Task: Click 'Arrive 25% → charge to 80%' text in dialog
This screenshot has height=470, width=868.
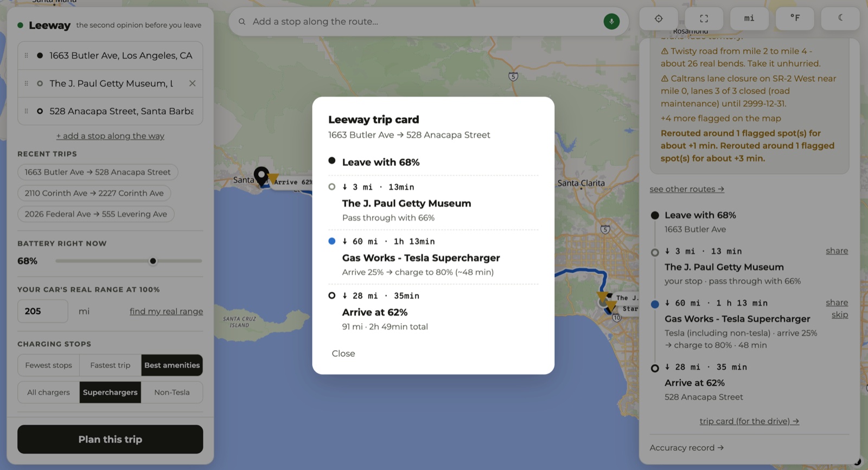Action: [418, 272]
